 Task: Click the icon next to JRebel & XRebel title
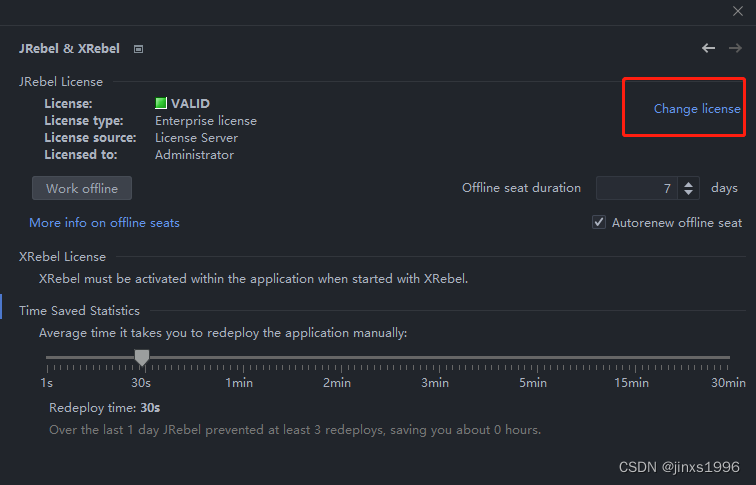[138, 49]
